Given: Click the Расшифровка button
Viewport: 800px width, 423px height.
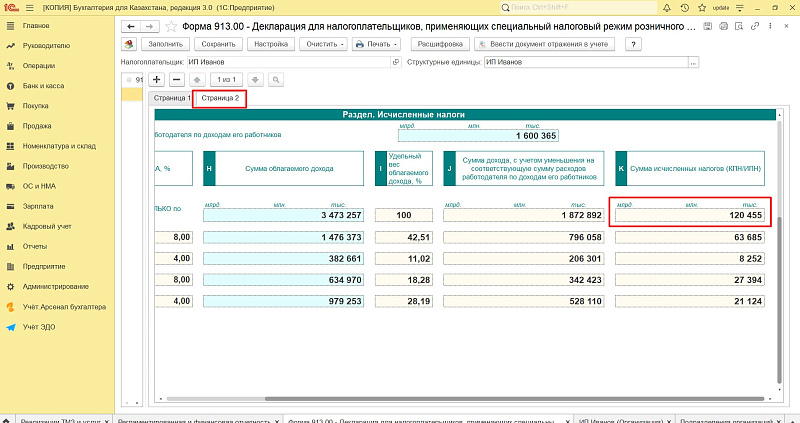Looking at the screenshot, I should (439, 44).
